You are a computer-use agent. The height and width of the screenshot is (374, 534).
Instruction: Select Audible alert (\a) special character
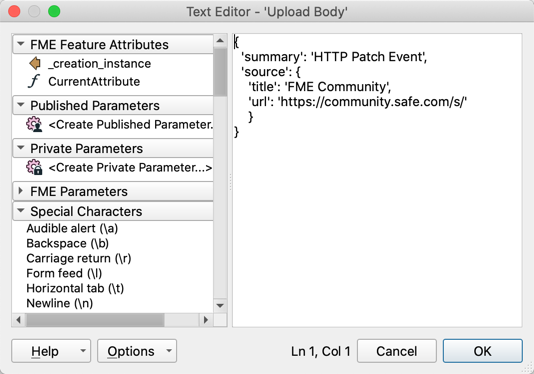pos(72,229)
